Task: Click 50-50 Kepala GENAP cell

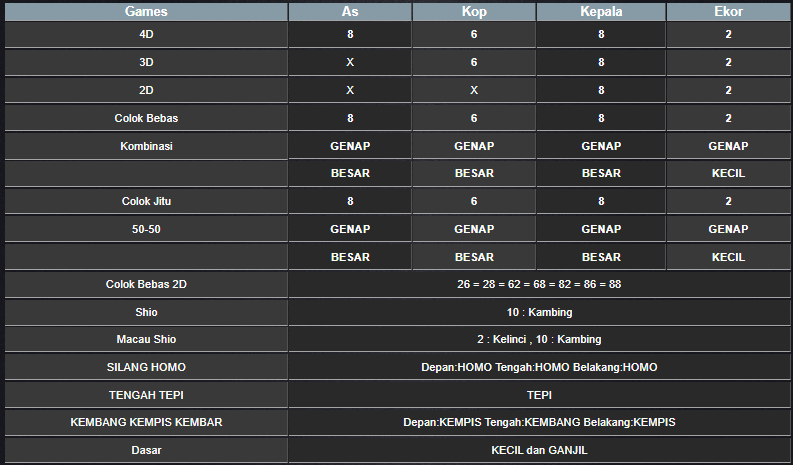Action: point(601,229)
